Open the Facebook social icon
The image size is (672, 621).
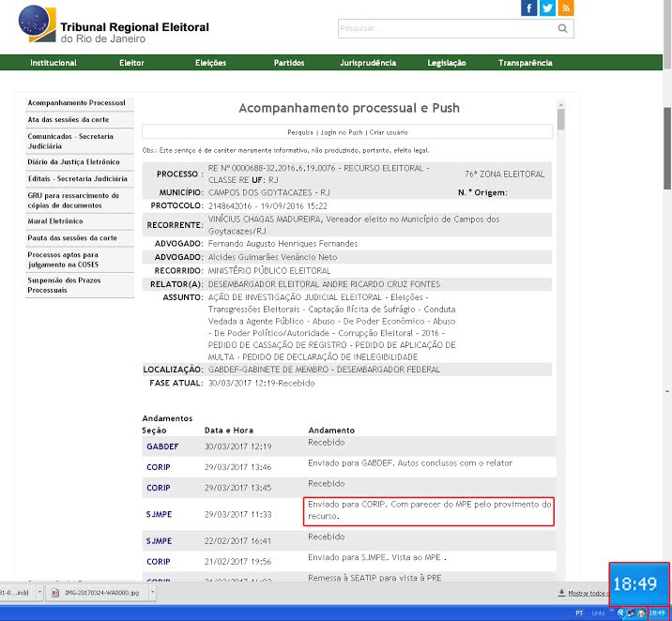[530, 8]
